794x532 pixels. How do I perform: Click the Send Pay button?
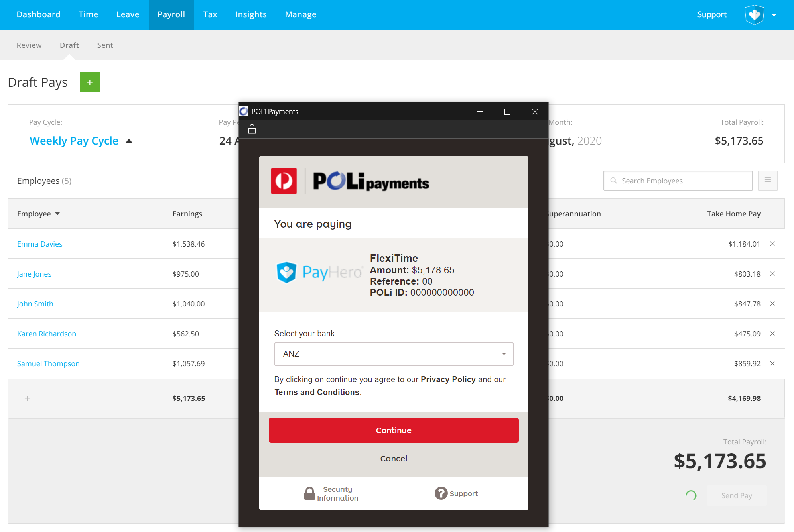coord(736,496)
